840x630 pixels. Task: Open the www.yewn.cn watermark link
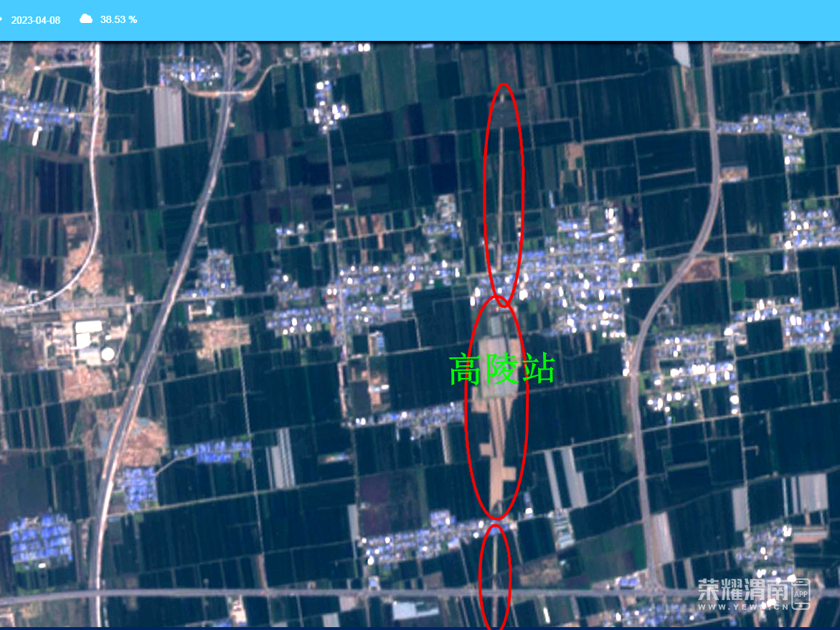pyautogui.click(x=742, y=606)
